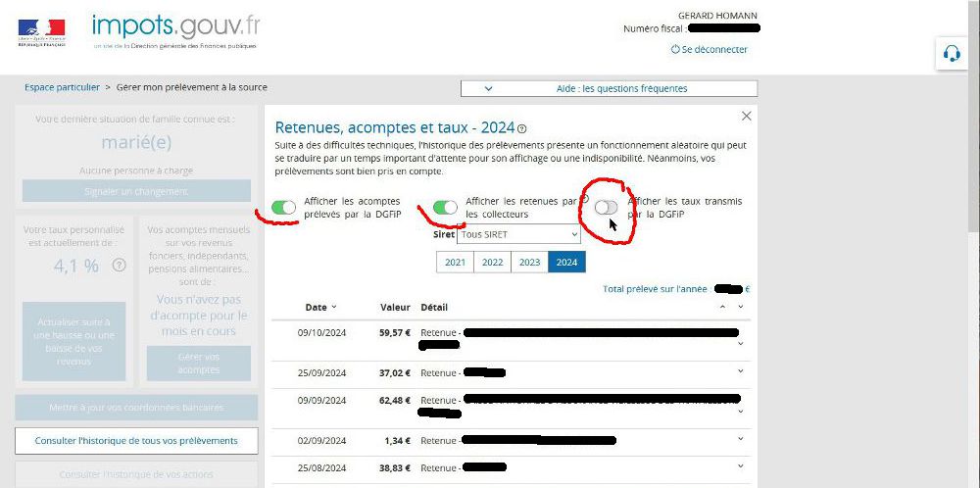Expand the 09/09/2024 row details
The image size is (980, 488).
(x=741, y=412)
